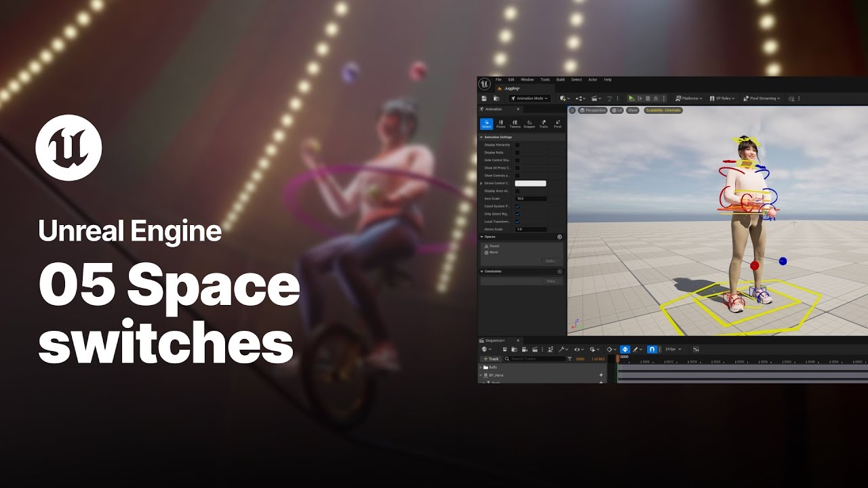868x488 pixels.
Task: Enable the Display Hierarchy checkbox
Action: click(517, 145)
